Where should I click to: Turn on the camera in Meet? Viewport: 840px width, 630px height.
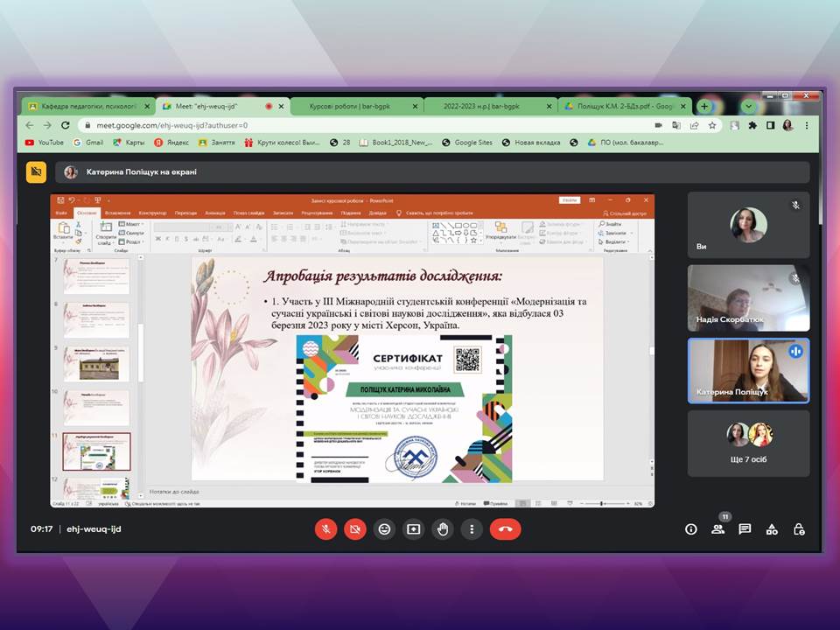[354, 529]
